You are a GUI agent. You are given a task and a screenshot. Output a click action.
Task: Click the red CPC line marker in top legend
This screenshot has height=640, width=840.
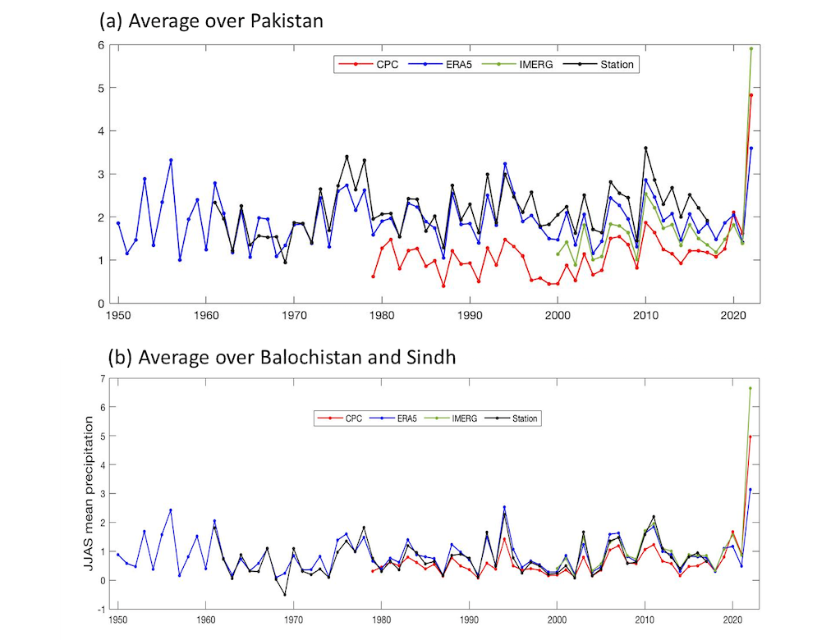click(x=354, y=64)
